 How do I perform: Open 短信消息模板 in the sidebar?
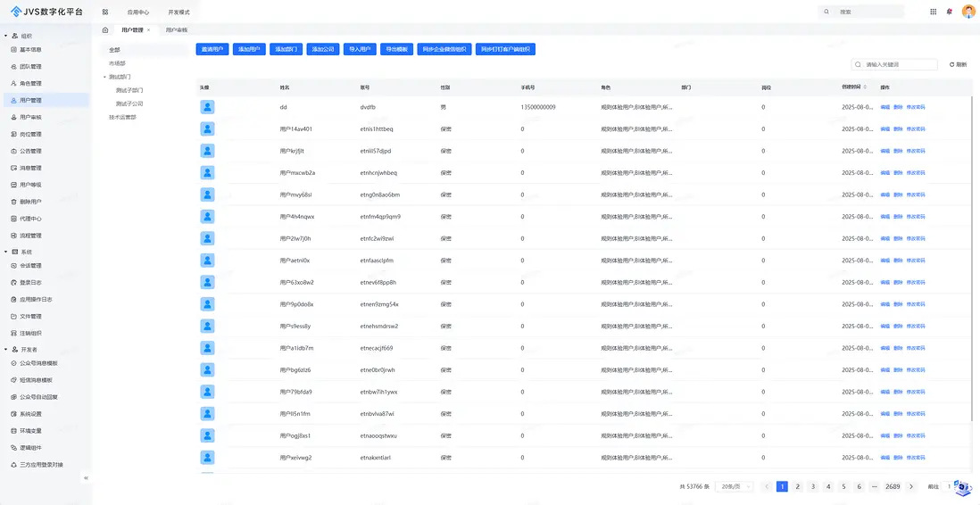(36, 380)
